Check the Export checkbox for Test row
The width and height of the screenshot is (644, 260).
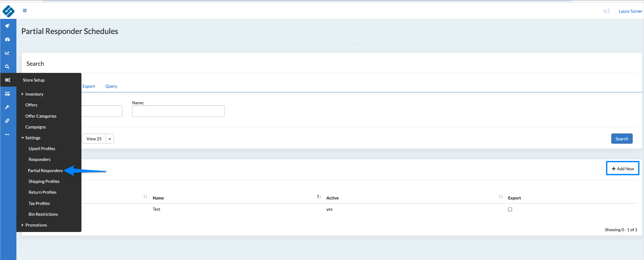510,209
